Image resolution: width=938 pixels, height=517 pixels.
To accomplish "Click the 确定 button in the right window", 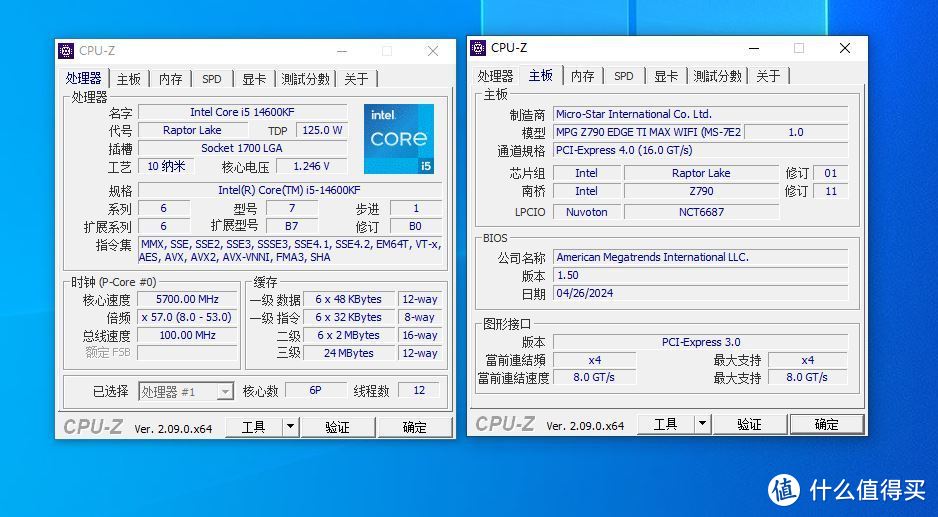I will click(827, 425).
